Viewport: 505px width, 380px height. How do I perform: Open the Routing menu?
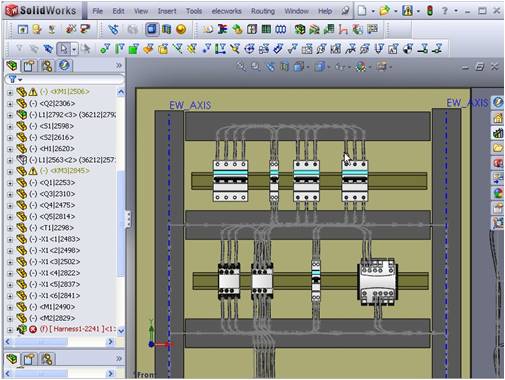(x=263, y=11)
